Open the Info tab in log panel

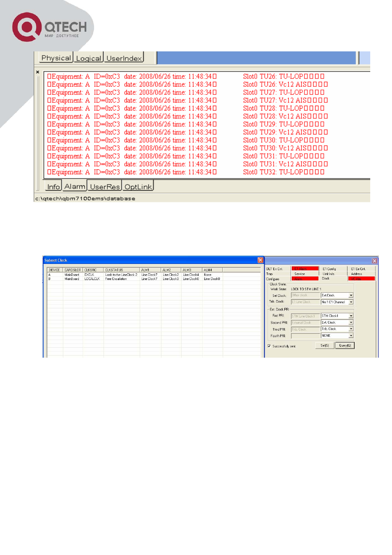pyautogui.click(x=53, y=186)
